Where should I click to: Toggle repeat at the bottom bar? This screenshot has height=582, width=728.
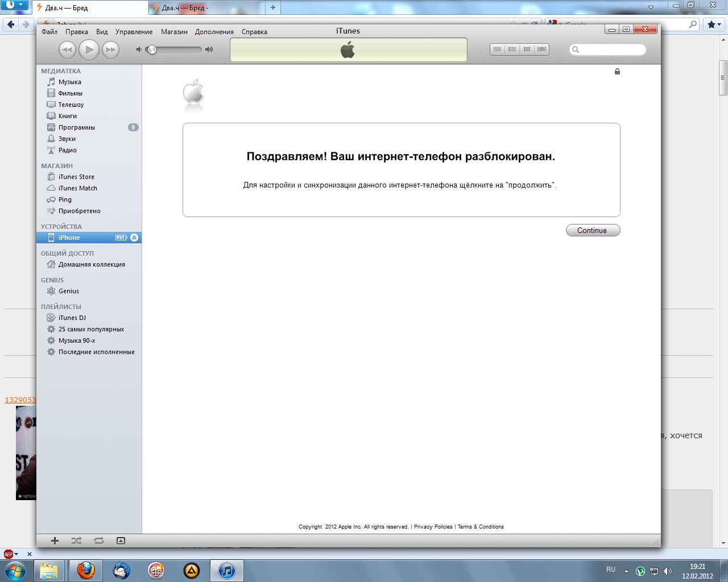click(99, 541)
